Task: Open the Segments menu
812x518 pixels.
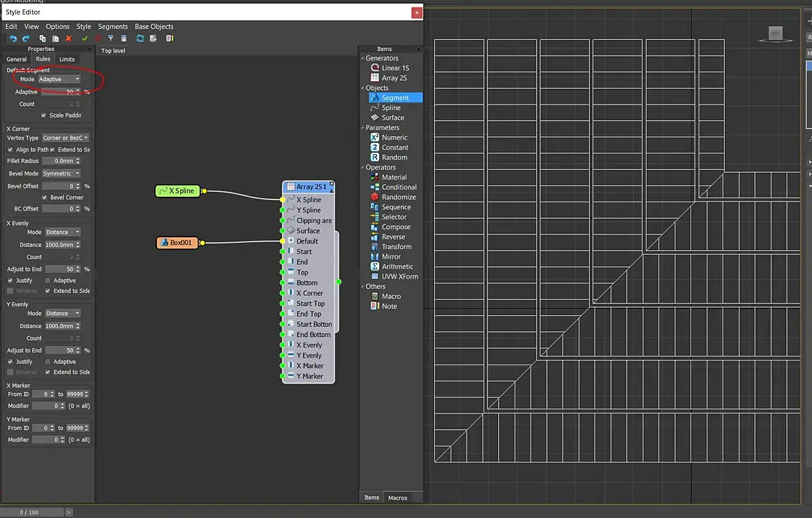Action: [113, 26]
